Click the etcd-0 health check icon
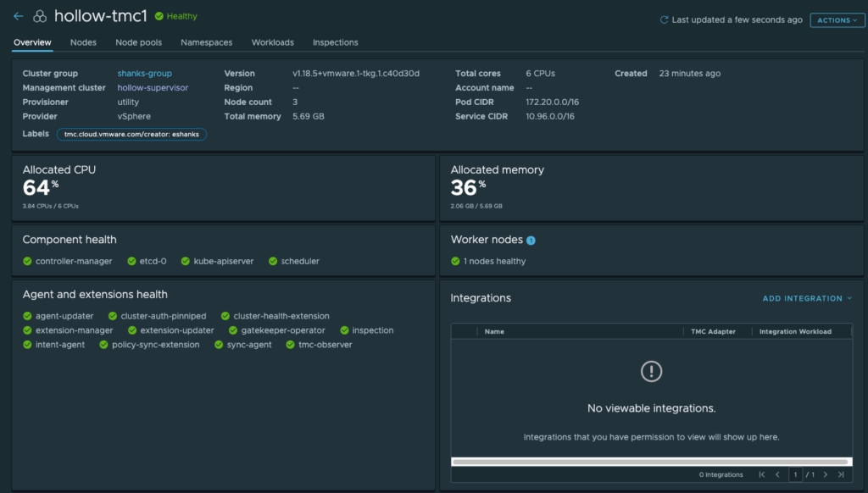This screenshot has height=493, width=868. coord(132,262)
